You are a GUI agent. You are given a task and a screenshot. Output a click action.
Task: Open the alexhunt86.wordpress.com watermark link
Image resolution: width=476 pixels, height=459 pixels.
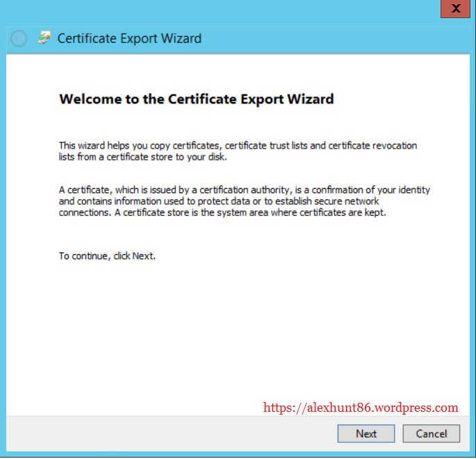pos(361,408)
